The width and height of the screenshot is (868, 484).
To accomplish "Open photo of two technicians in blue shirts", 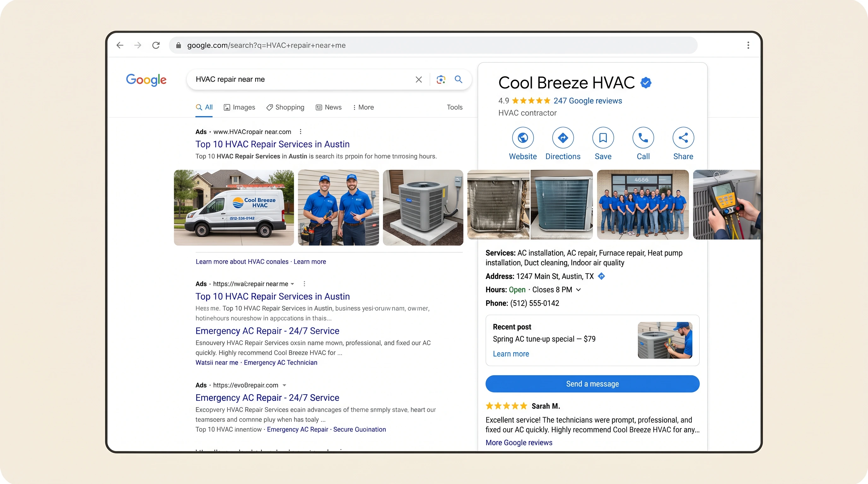I will click(x=338, y=207).
